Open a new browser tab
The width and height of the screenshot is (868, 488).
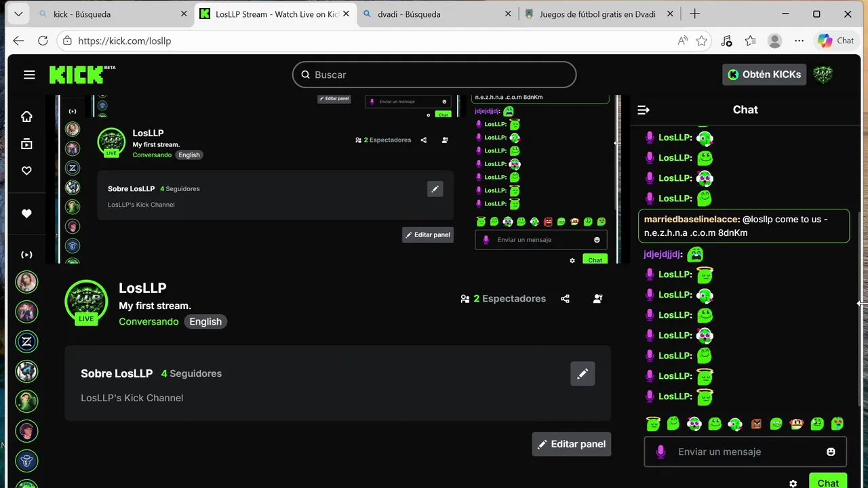coord(694,14)
